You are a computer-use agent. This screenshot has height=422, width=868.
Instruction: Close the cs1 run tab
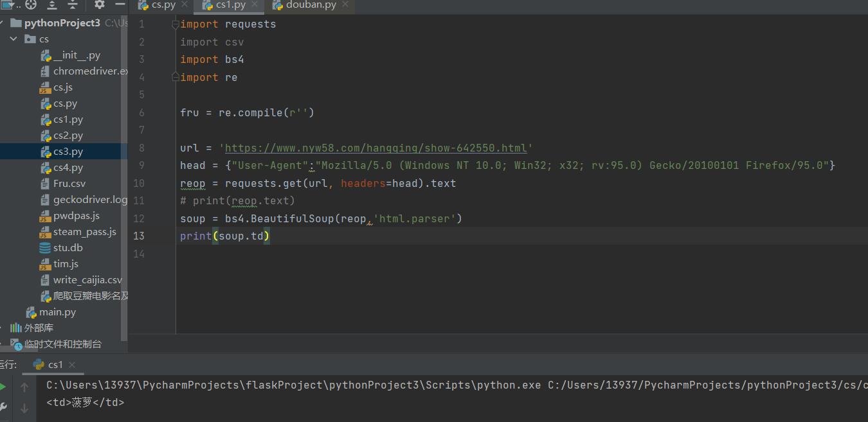[72, 365]
